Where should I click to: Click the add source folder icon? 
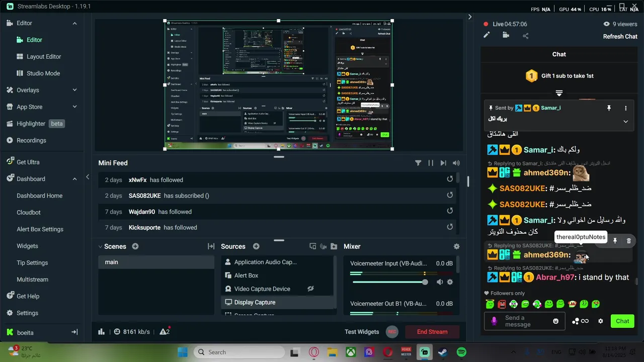pos(334,246)
